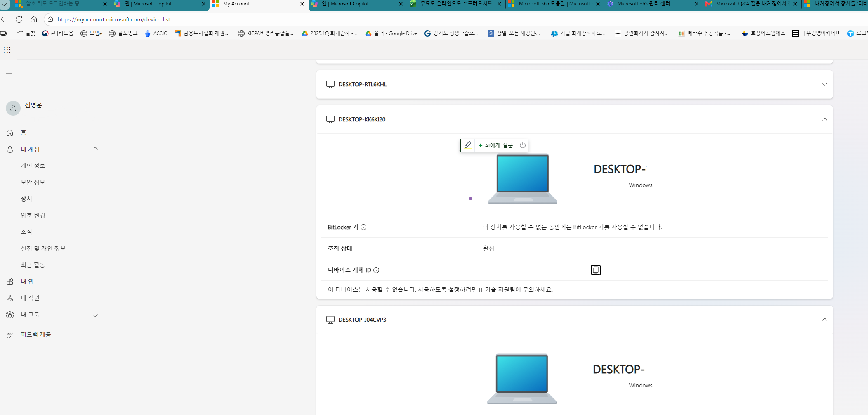Close the My Account browser tab
Image resolution: width=868 pixels, height=415 pixels.
point(302,4)
